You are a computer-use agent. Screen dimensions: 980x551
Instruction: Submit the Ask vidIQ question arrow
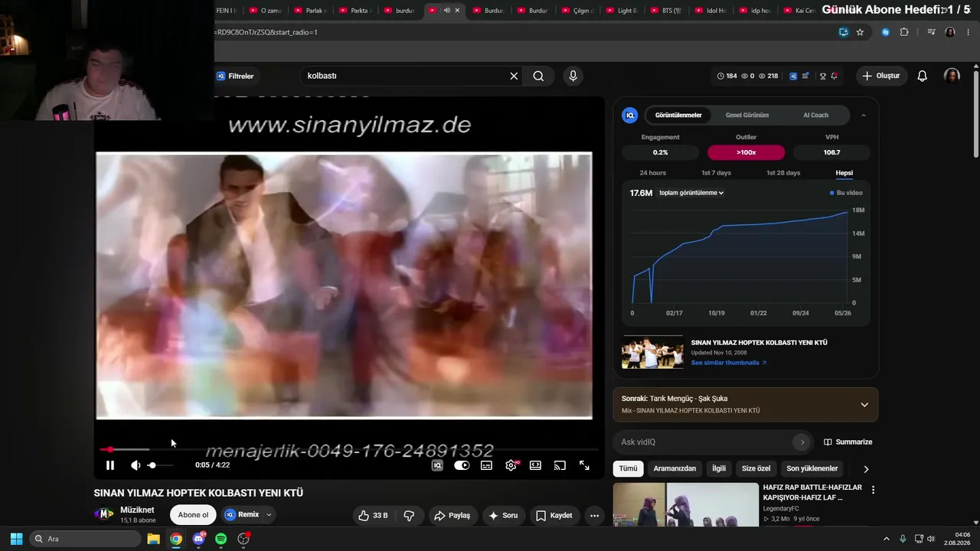pos(802,442)
